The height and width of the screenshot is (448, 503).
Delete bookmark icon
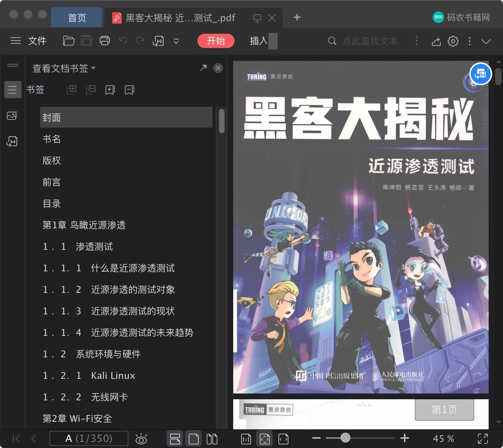point(130,90)
